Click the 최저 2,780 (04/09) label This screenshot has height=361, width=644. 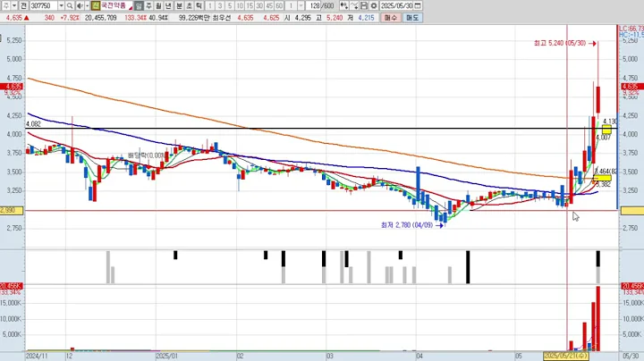[407, 225]
